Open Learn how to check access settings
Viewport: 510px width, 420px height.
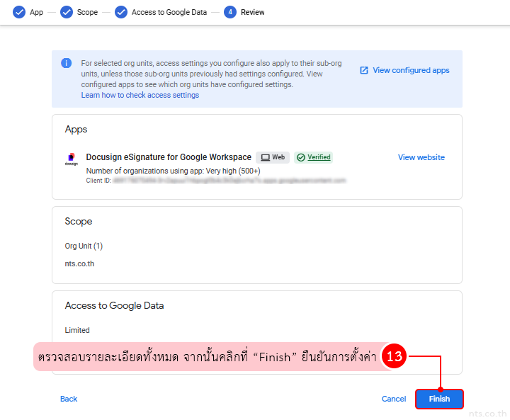coord(140,95)
